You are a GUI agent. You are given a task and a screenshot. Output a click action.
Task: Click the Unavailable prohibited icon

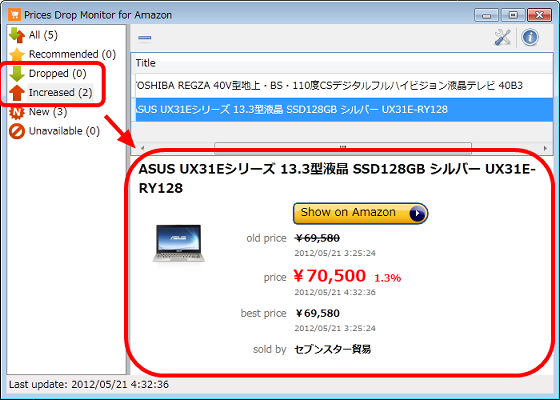click(x=17, y=131)
